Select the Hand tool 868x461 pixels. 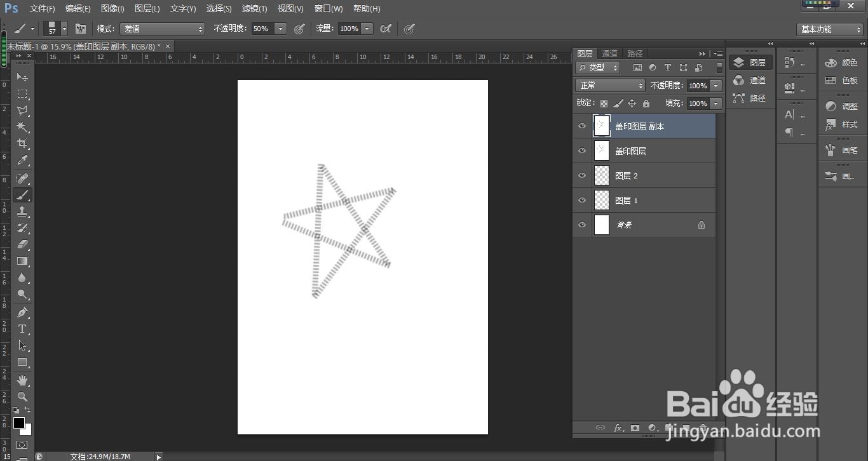click(x=22, y=380)
